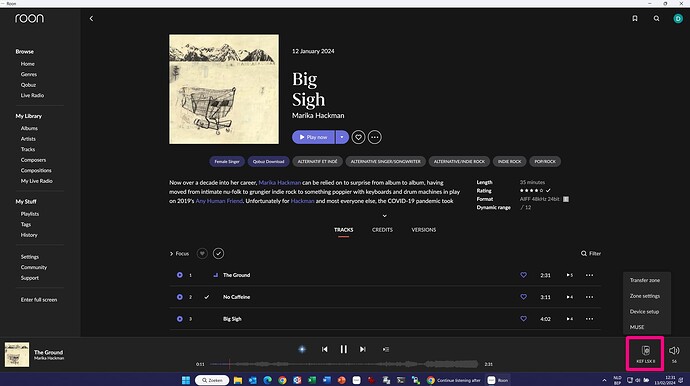Choose Transfer zone from zone menu
Image resolution: width=690 pixels, height=386 pixels.
click(645, 280)
